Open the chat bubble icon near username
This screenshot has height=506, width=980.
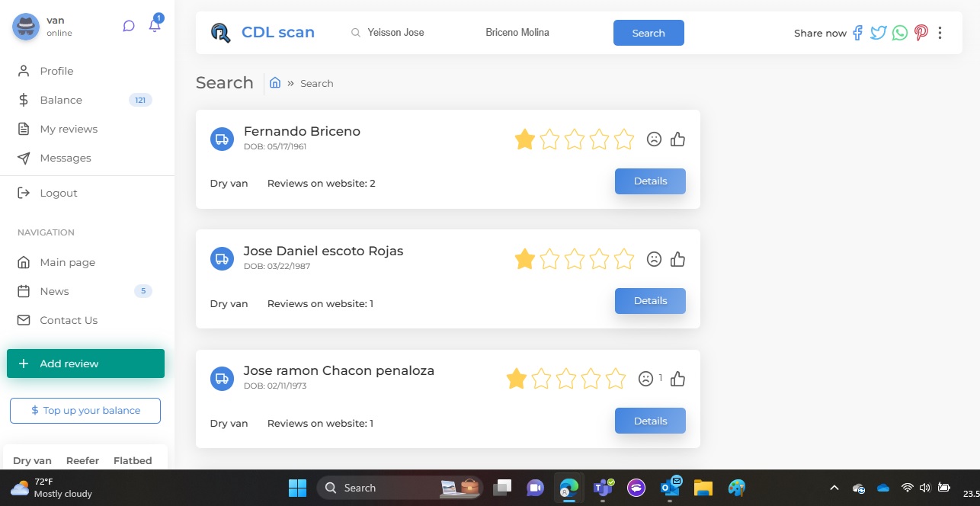pyautogui.click(x=129, y=26)
